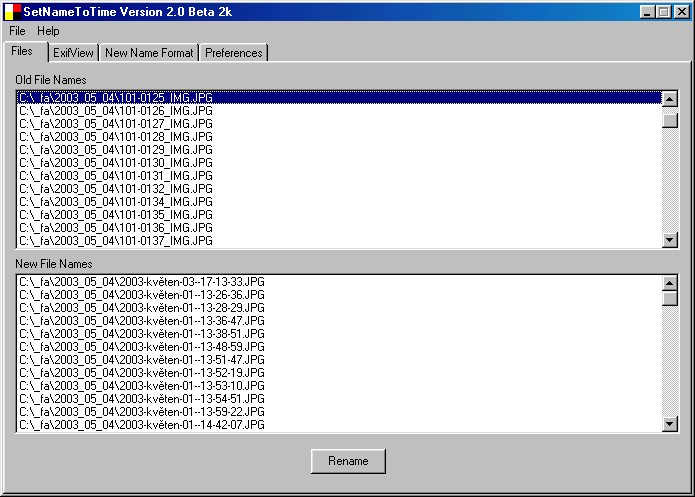Click the New File Names scrollbar thumb

click(x=670, y=297)
